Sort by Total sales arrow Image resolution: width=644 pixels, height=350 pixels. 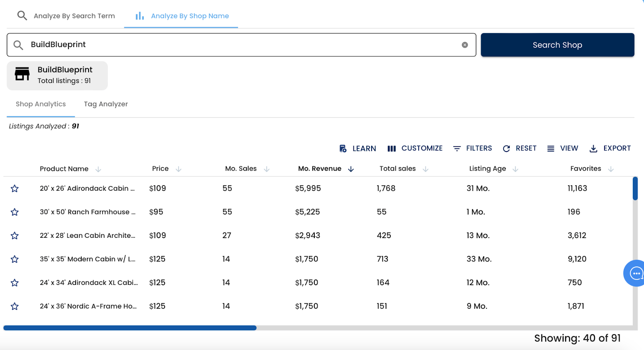click(425, 169)
